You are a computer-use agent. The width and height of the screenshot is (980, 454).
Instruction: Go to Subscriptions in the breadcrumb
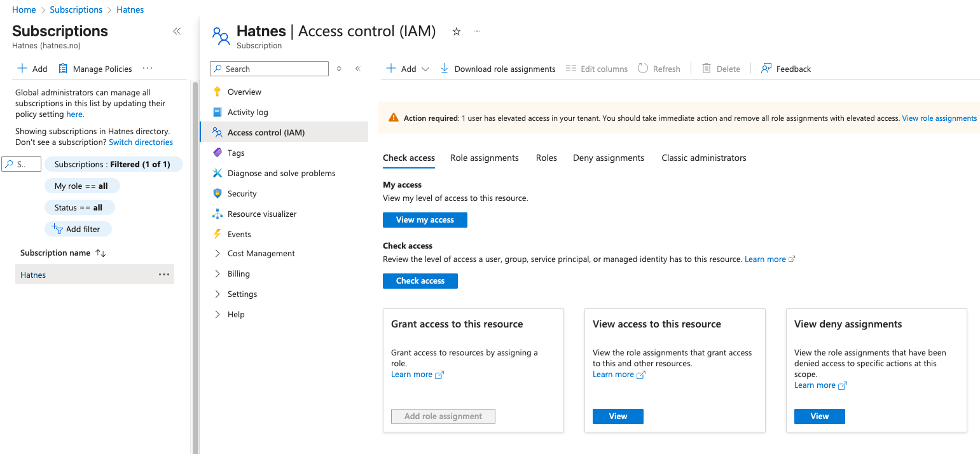pyautogui.click(x=76, y=10)
